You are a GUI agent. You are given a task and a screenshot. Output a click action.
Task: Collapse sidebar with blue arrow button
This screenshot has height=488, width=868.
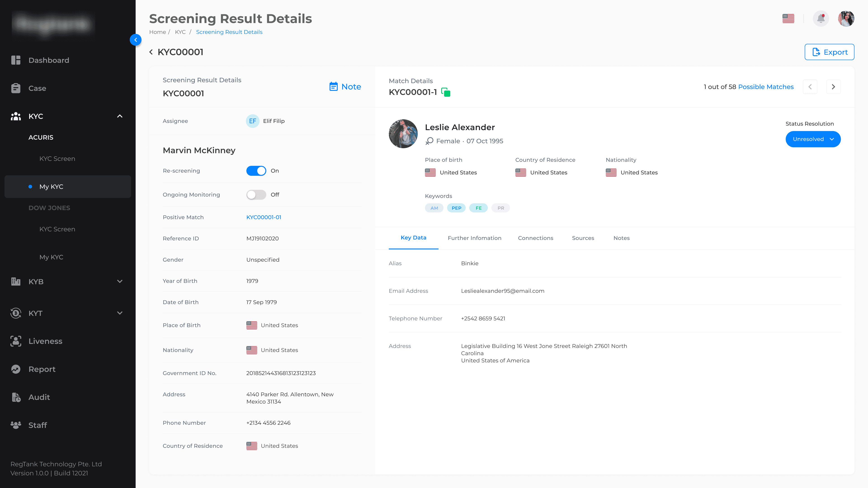coord(135,40)
